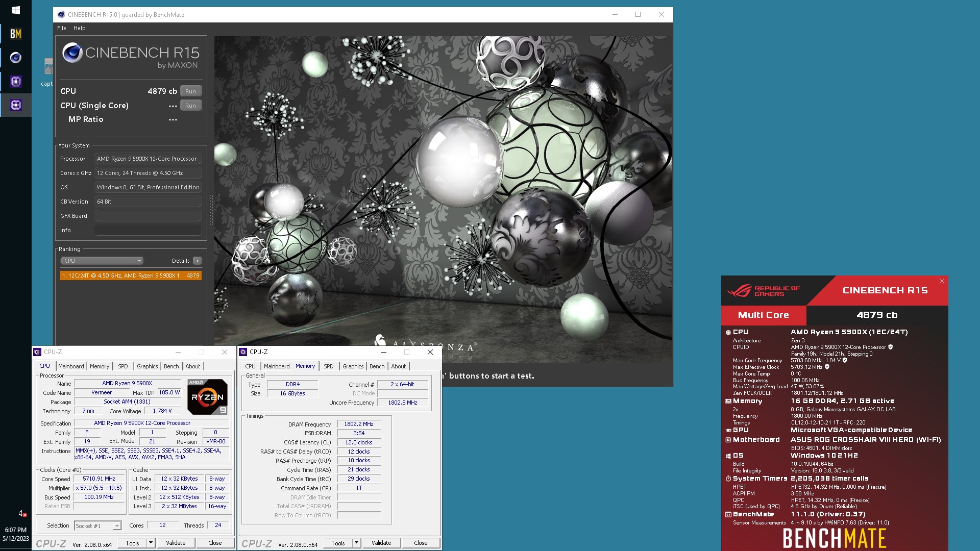Open the taskbar clock showing 6:07 PM
Screen dimensions: 980x551
click(x=16, y=534)
